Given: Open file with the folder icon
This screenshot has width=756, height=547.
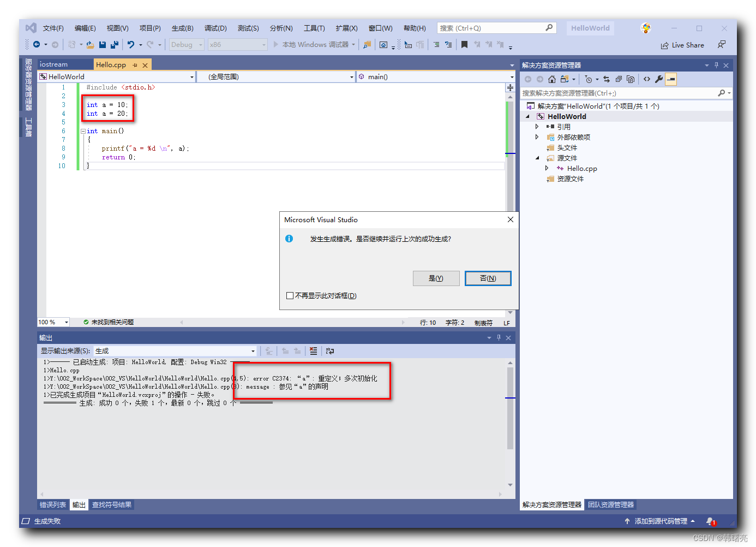Looking at the screenshot, I should (91, 45).
